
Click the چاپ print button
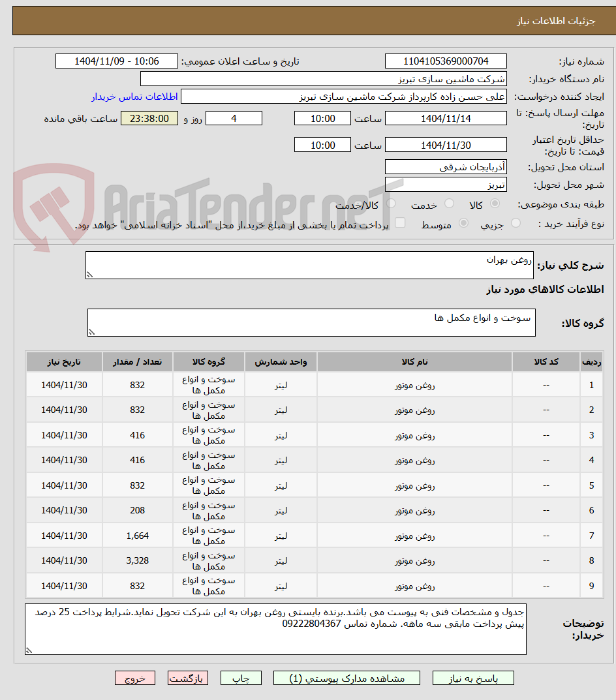[241, 678]
